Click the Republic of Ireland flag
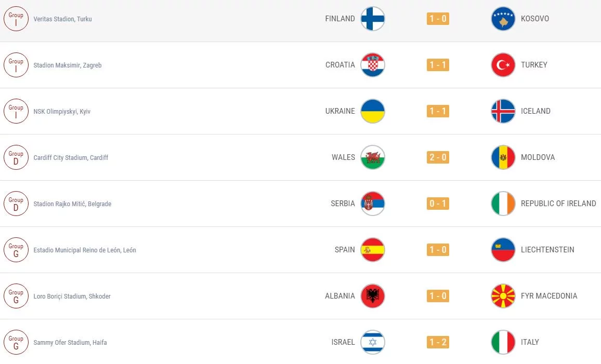The image size is (601, 364). tap(503, 204)
